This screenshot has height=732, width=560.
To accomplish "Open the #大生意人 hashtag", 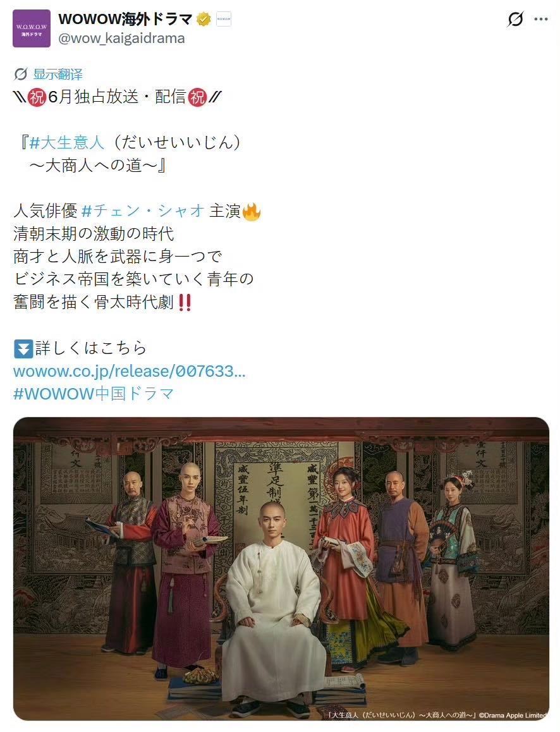I will tap(67, 142).
